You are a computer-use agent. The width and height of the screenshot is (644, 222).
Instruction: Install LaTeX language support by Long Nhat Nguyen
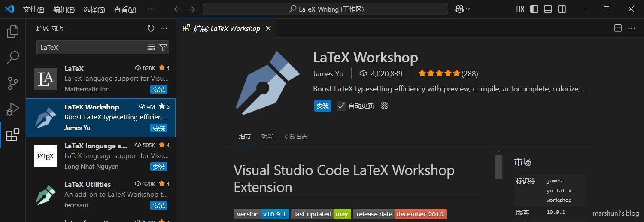(159, 167)
